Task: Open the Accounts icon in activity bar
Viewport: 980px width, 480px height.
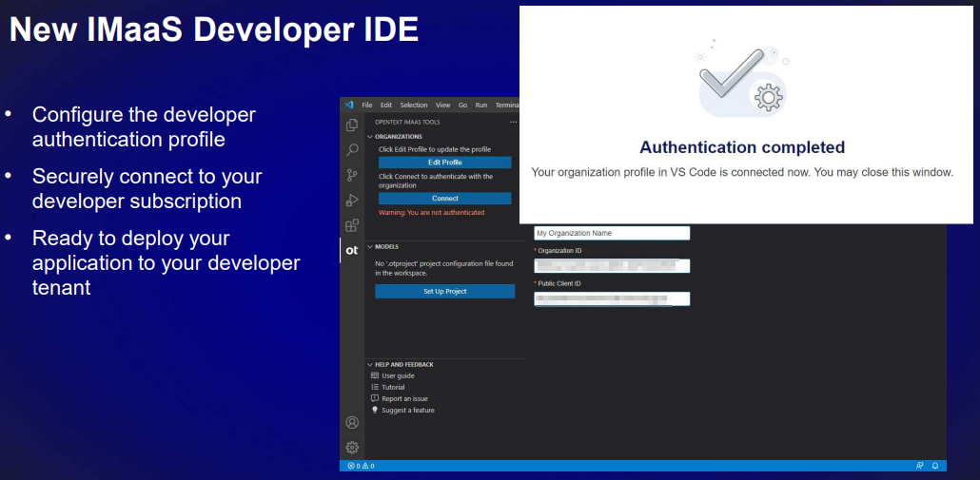Action: tap(352, 422)
